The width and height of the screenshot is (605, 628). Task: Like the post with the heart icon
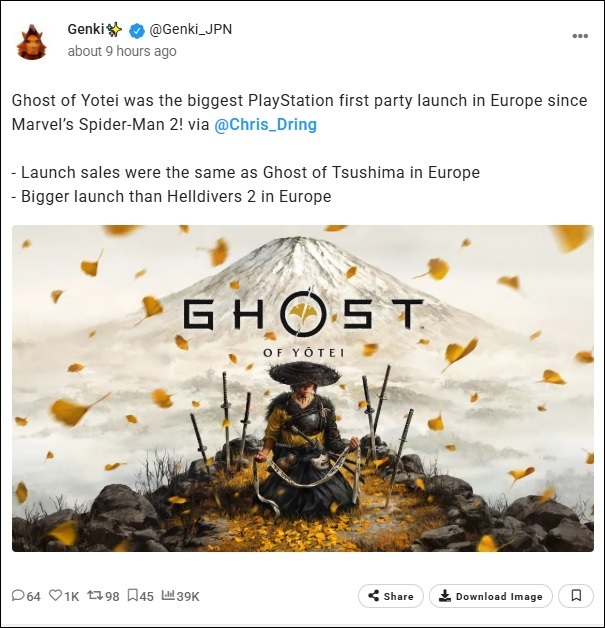point(55,596)
